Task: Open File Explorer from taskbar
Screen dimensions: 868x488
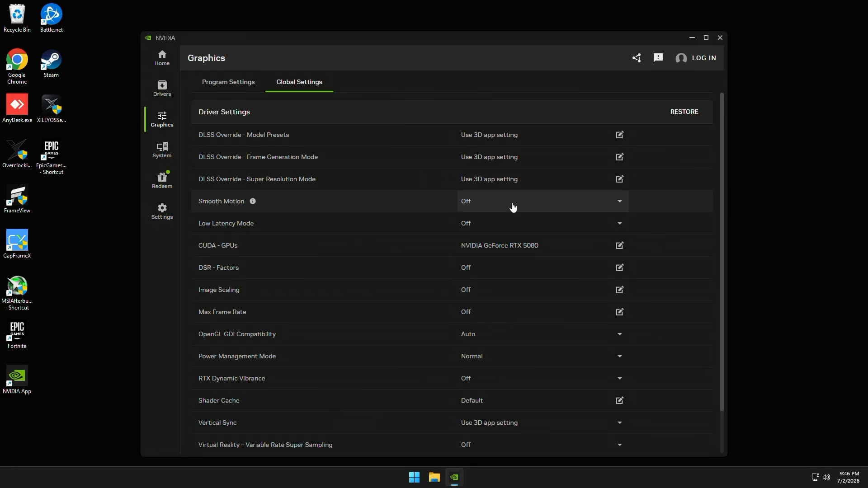Action: [434, 477]
